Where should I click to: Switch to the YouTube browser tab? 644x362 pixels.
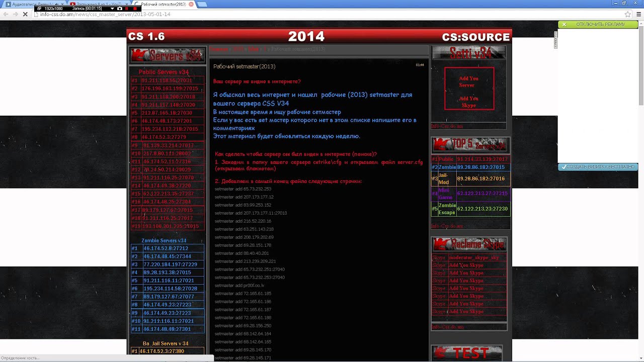pos(99,4)
